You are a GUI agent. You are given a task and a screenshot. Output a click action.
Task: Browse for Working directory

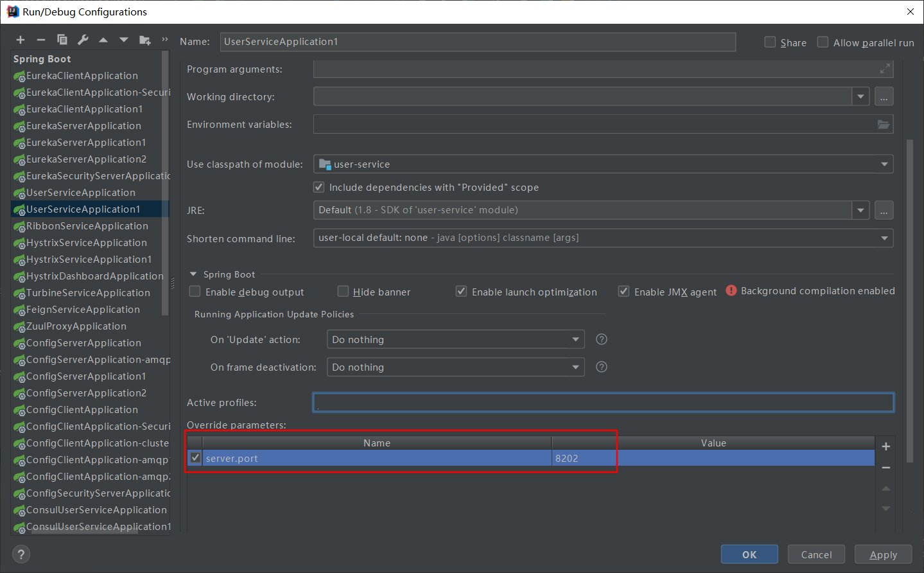(x=884, y=97)
